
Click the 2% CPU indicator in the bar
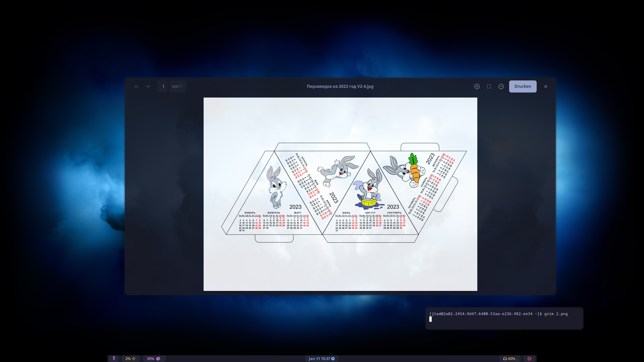(x=130, y=359)
